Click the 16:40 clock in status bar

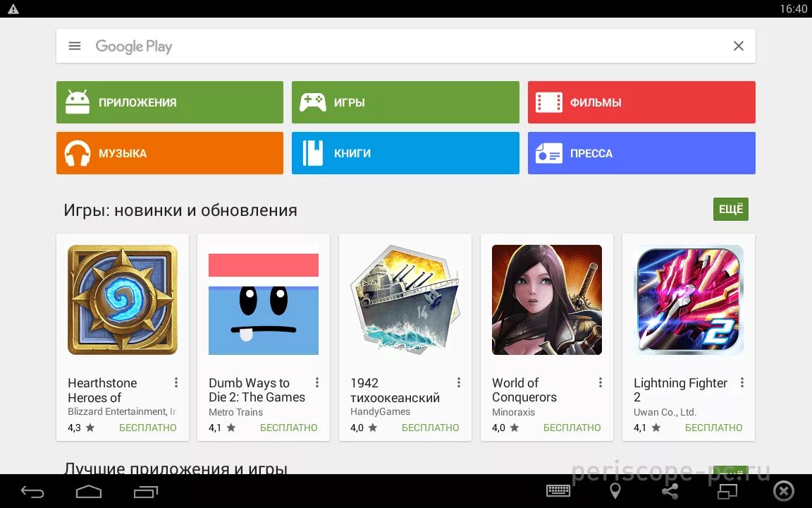(x=793, y=8)
